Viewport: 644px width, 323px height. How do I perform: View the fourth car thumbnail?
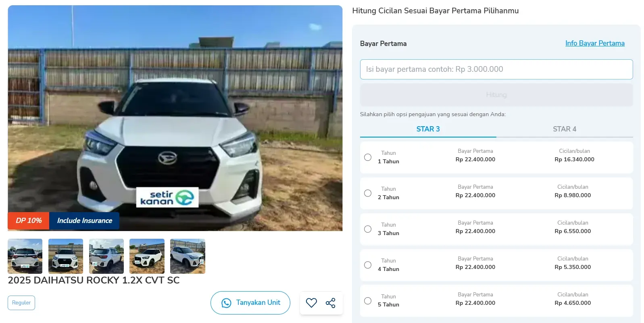click(147, 256)
